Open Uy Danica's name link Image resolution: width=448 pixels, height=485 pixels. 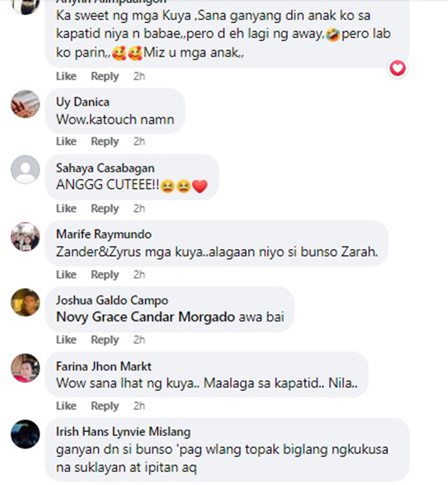82,102
